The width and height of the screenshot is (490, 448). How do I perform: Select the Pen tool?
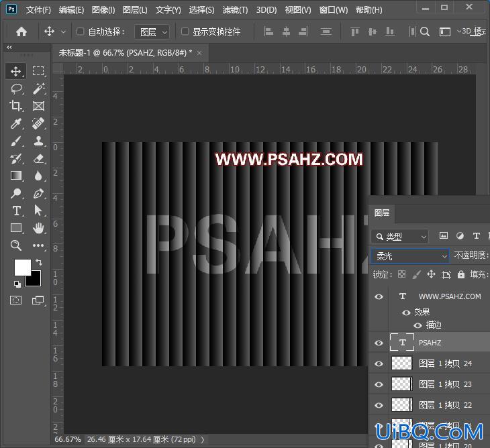coord(38,193)
